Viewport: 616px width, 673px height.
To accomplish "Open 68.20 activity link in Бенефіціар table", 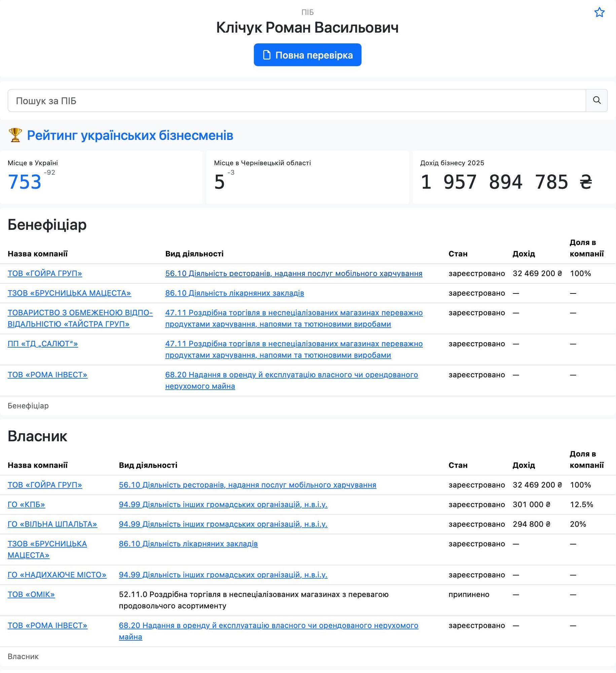I will [291, 380].
